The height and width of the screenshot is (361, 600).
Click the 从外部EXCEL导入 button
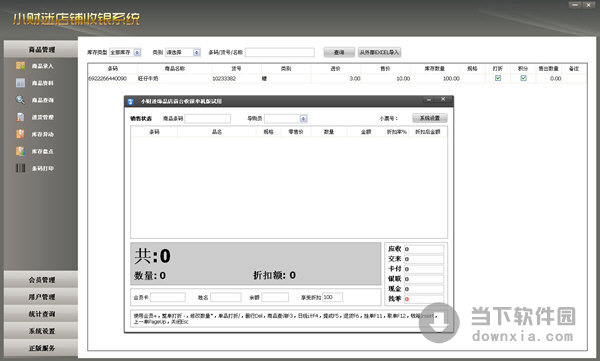[379, 52]
